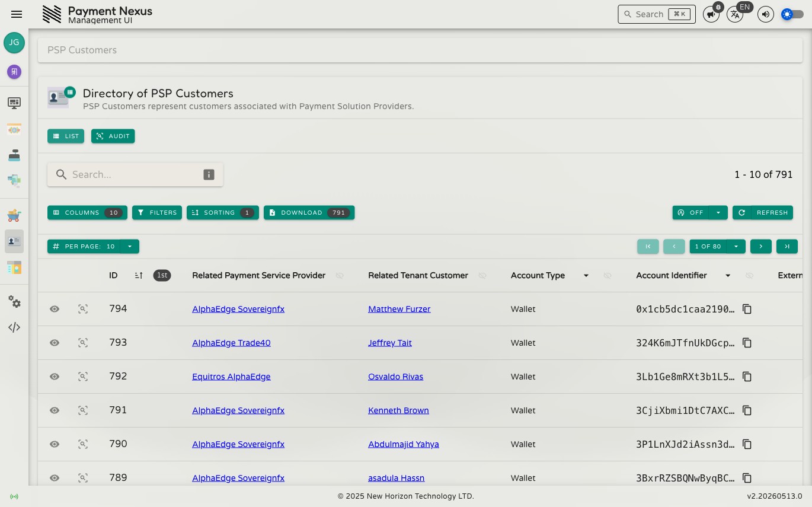Click the Payment Nexus logo
This screenshot has width=812, height=507.
(x=52, y=14)
